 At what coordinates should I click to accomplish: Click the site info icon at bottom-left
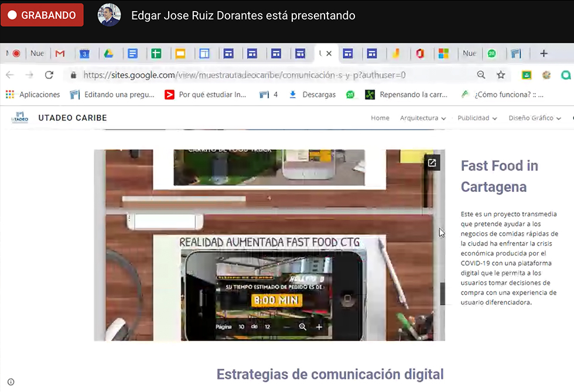click(x=11, y=382)
